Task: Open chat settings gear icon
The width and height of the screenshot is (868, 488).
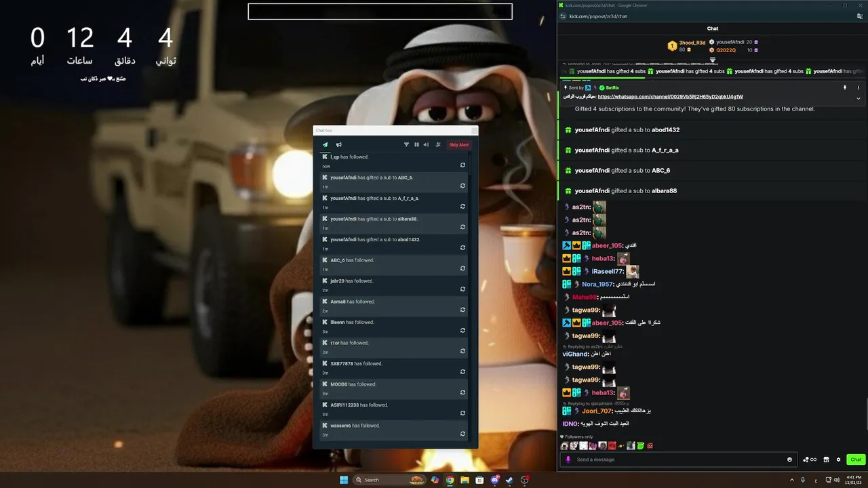Action: click(838, 460)
